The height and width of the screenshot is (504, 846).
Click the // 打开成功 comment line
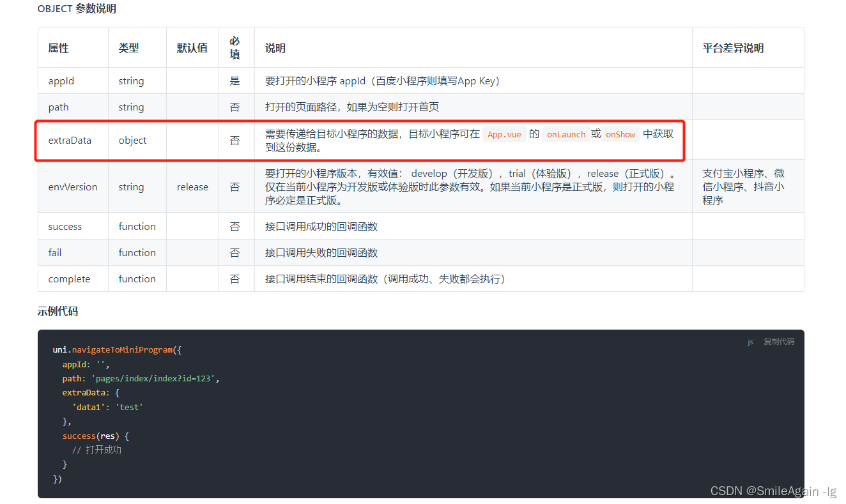96,450
